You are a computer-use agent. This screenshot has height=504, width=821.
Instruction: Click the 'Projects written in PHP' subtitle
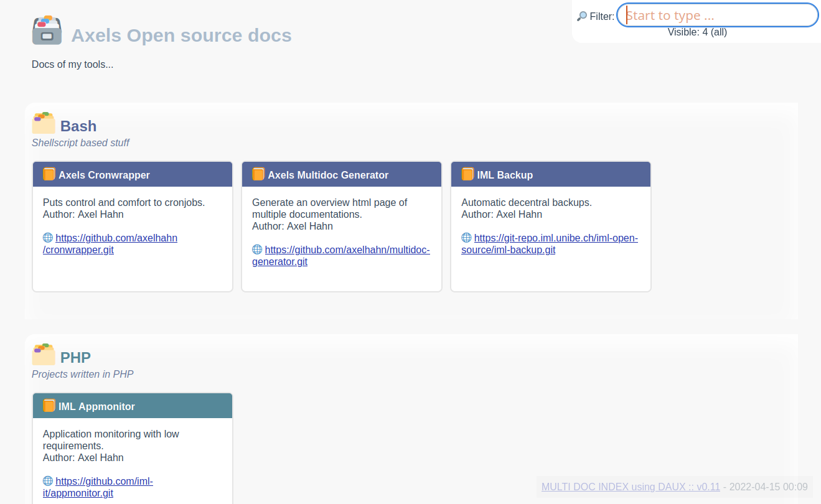pos(83,375)
